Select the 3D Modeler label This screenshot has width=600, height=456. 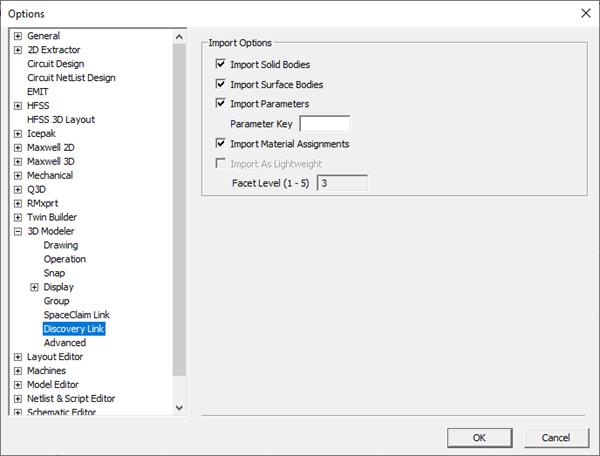tap(51, 231)
